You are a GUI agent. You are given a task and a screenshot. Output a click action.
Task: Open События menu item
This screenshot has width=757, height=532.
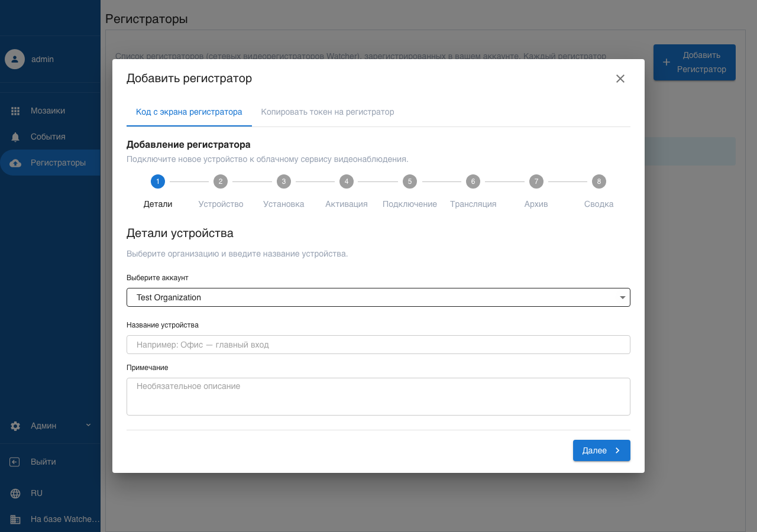50,137
